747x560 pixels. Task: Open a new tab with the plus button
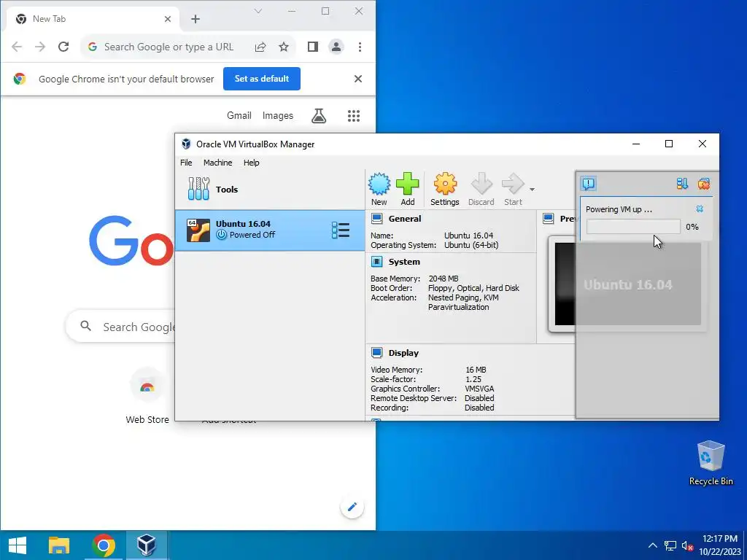[196, 19]
